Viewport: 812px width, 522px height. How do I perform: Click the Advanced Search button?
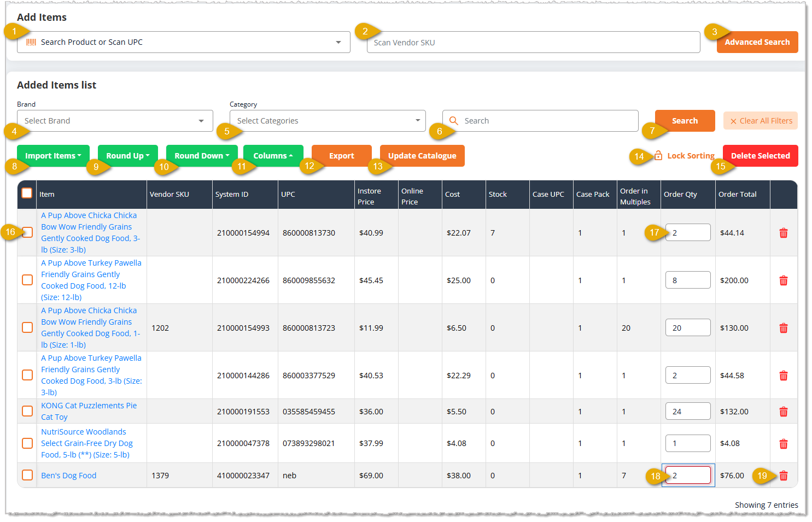click(x=757, y=42)
